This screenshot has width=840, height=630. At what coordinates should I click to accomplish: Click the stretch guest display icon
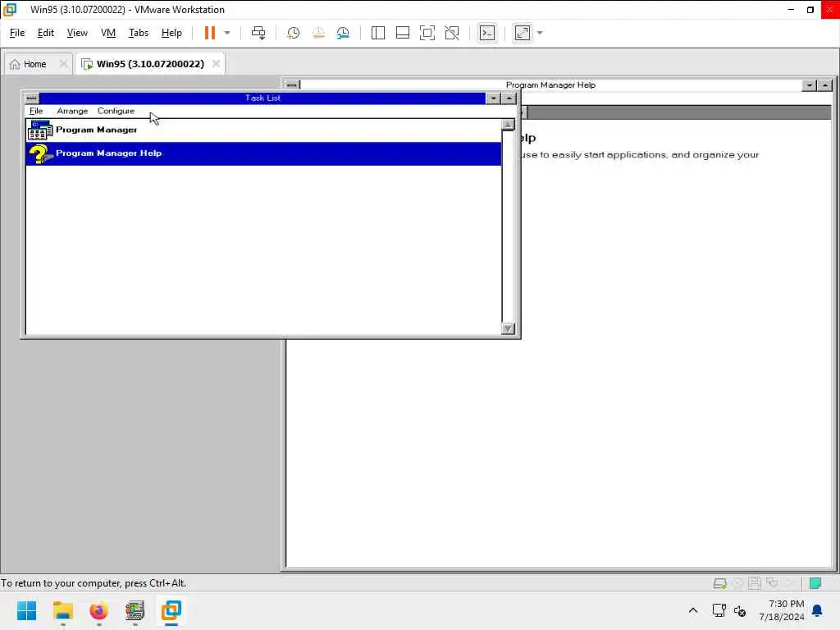tap(523, 33)
